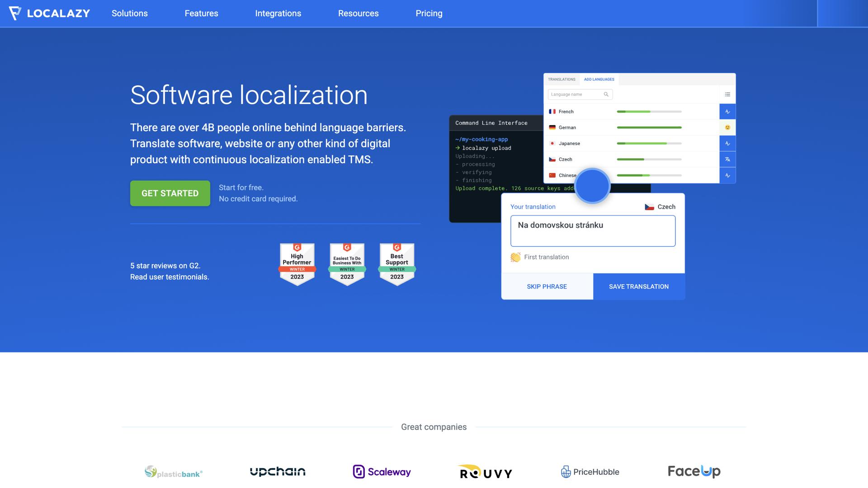Open the Resources menu

click(358, 14)
